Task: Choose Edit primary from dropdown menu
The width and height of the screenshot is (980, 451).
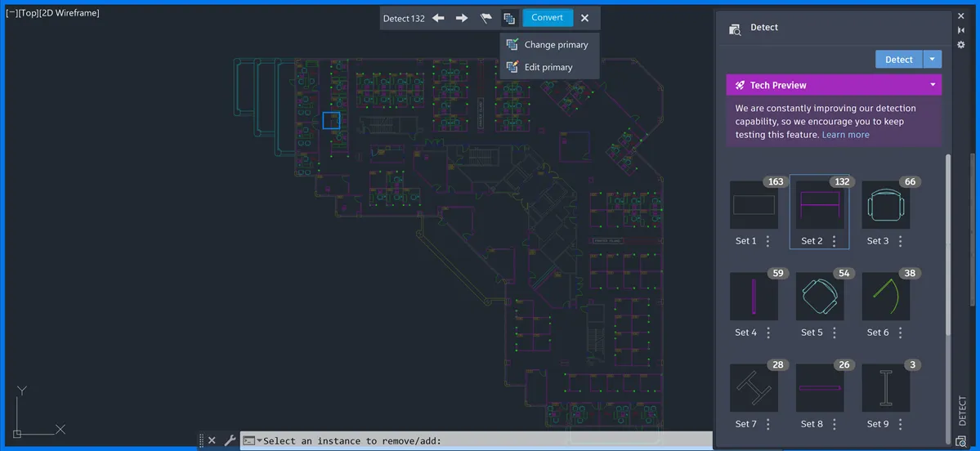Action: 549,67
